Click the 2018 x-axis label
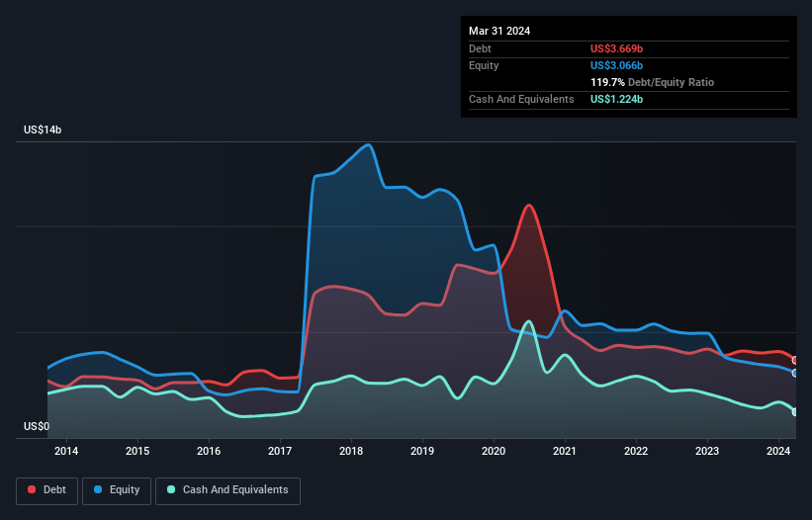 click(x=351, y=451)
